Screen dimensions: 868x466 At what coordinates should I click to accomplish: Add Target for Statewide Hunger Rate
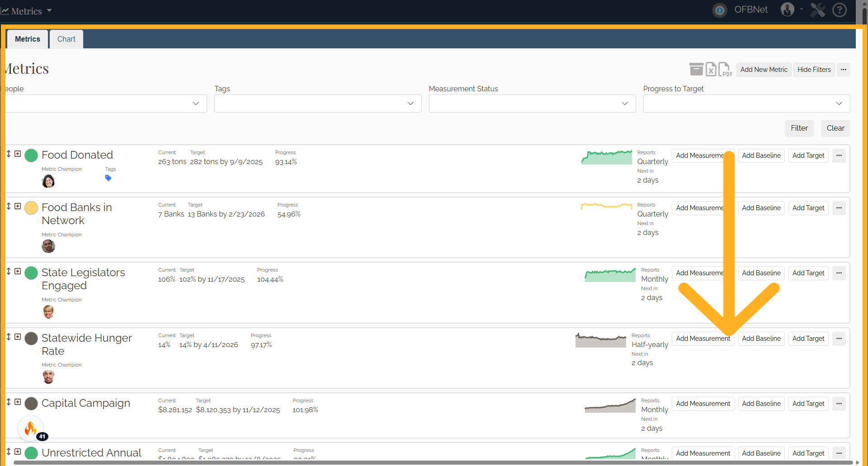[x=808, y=339]
